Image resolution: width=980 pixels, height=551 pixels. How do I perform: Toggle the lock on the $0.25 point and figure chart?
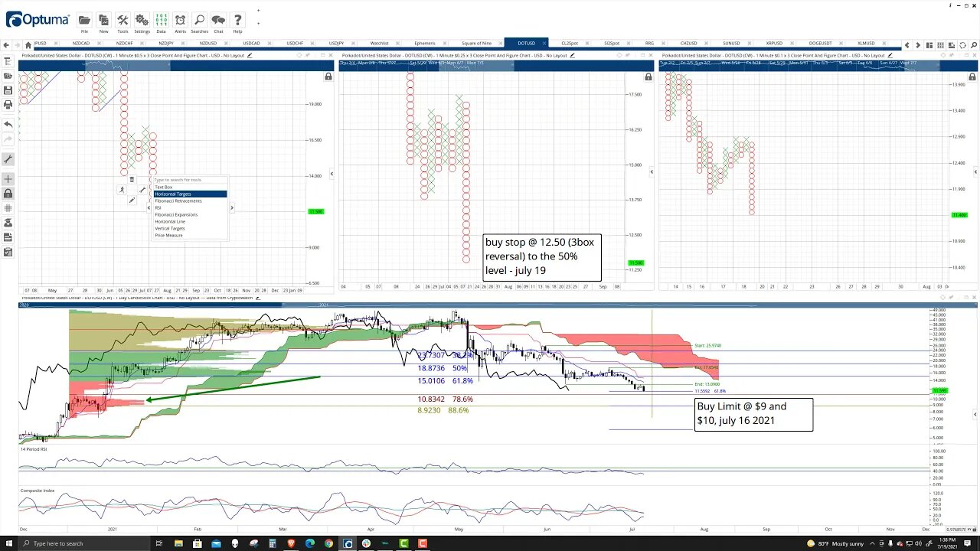[x=648, y=77]
